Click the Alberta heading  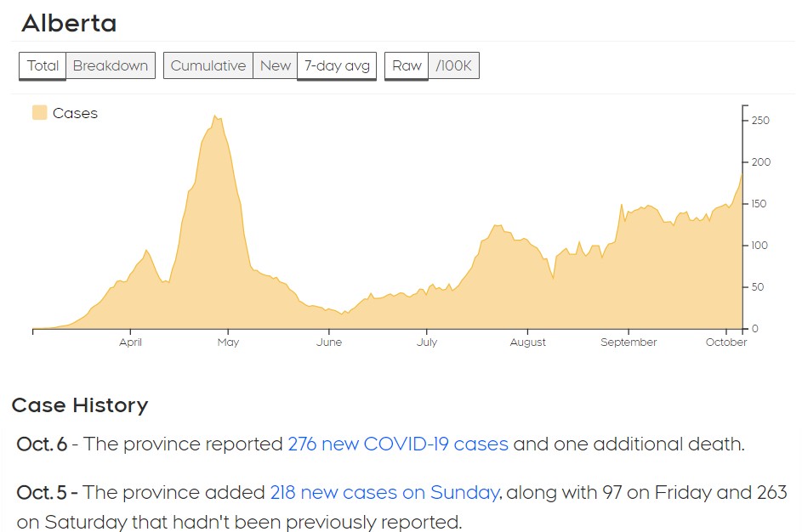pos(69,23)
